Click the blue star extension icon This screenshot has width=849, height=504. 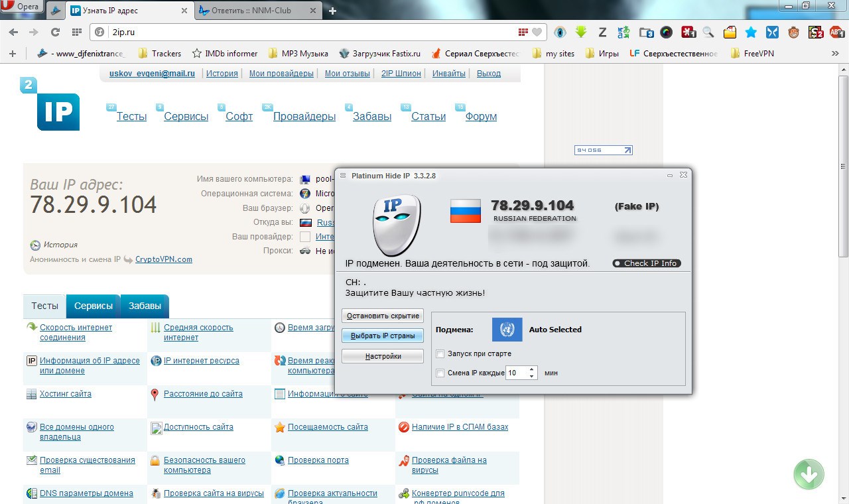tap(751, 32)
